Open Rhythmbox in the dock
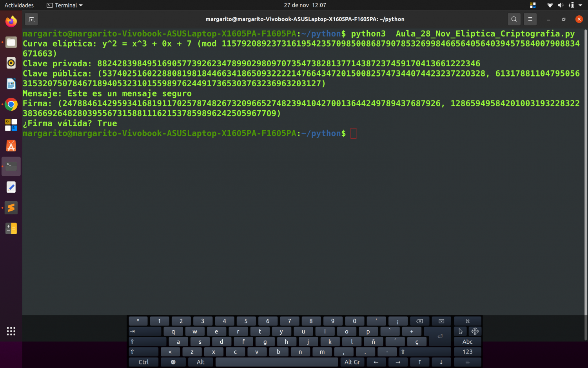This screenshot has height=368, width=588. [x=11, y=63]
